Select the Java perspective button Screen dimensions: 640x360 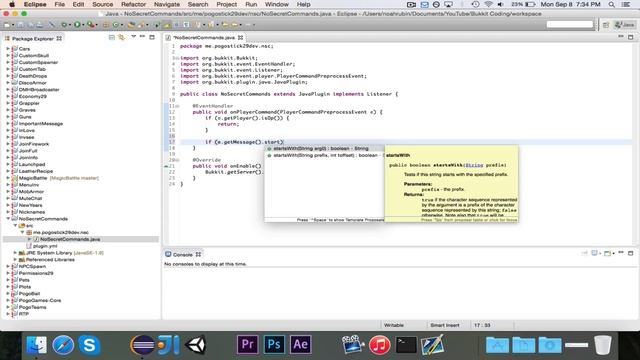(x=624, y=25)
